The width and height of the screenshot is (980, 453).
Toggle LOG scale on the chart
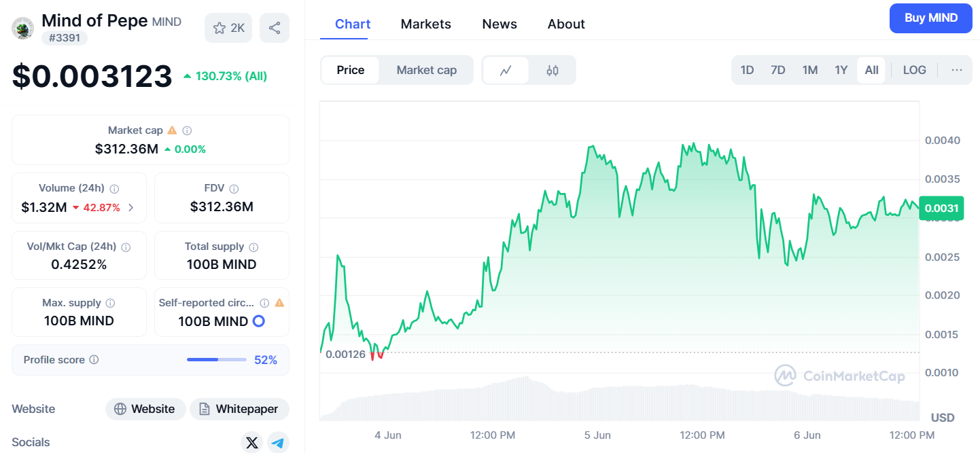coord(914,70)
